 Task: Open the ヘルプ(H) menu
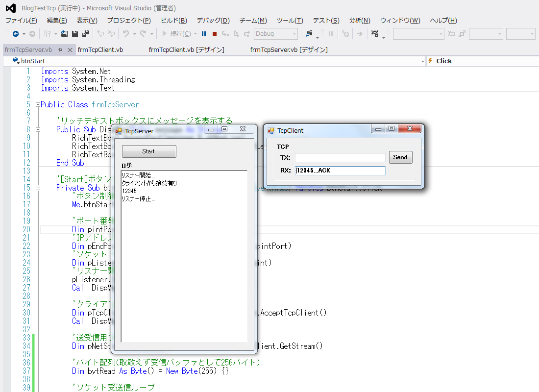click(443, 20)
